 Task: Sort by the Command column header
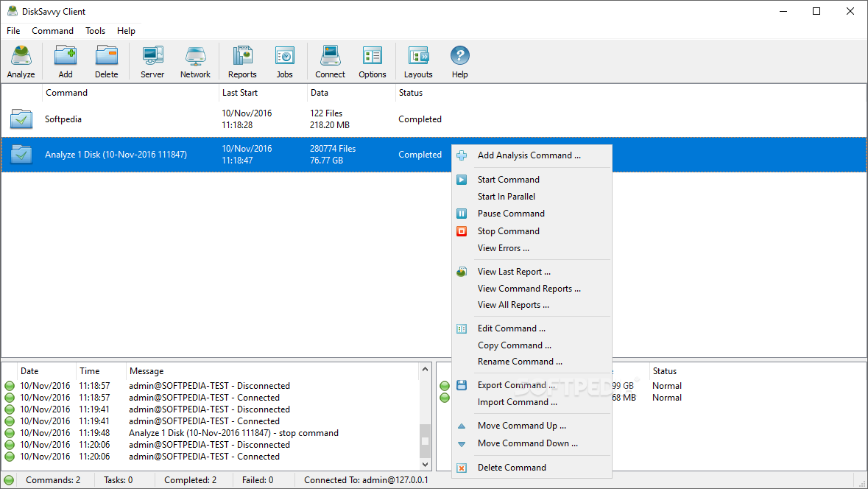pos(130,93)
